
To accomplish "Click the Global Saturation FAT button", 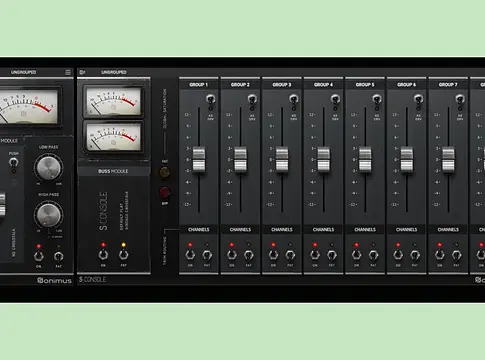I will [165, 172].
